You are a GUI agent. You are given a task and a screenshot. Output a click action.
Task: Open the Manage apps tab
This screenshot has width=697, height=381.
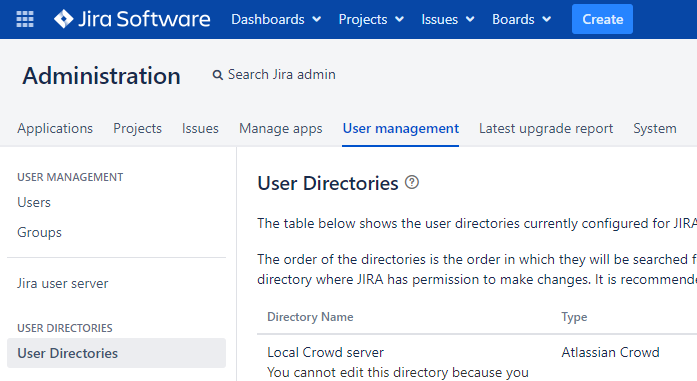click(x=280, y=128)
